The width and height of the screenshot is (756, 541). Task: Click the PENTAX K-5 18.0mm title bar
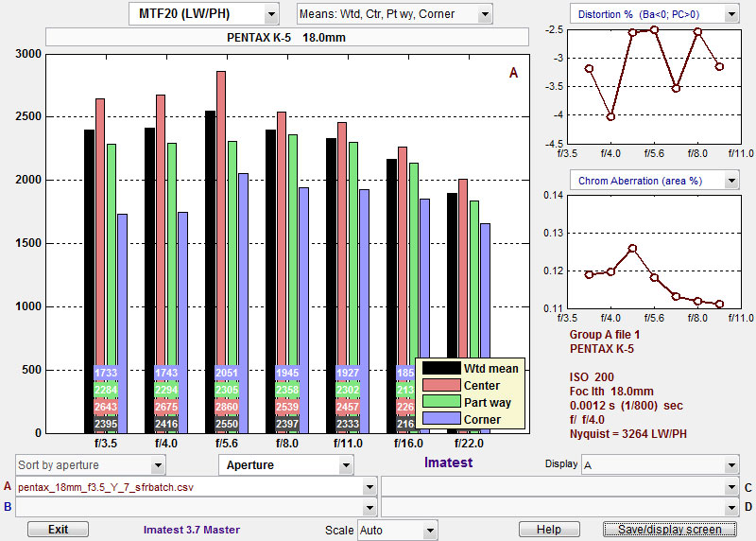click(287, 37)
